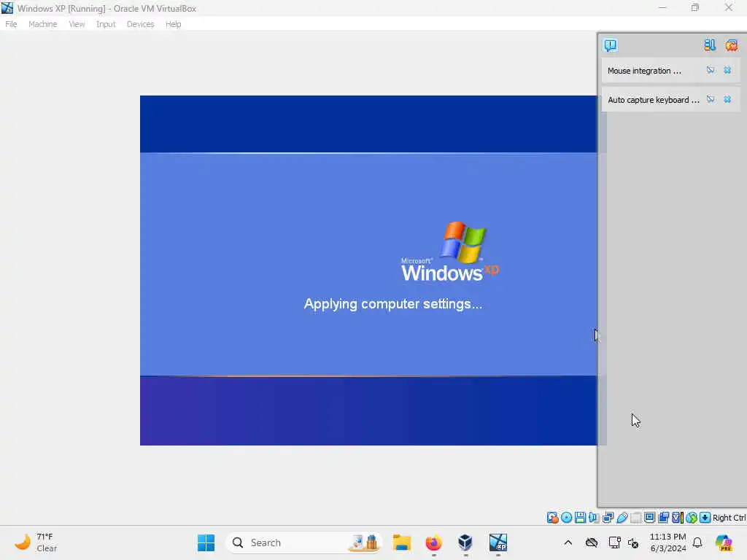
Task: Click the keyboard capture arrow icon
Action: [705, 518]
